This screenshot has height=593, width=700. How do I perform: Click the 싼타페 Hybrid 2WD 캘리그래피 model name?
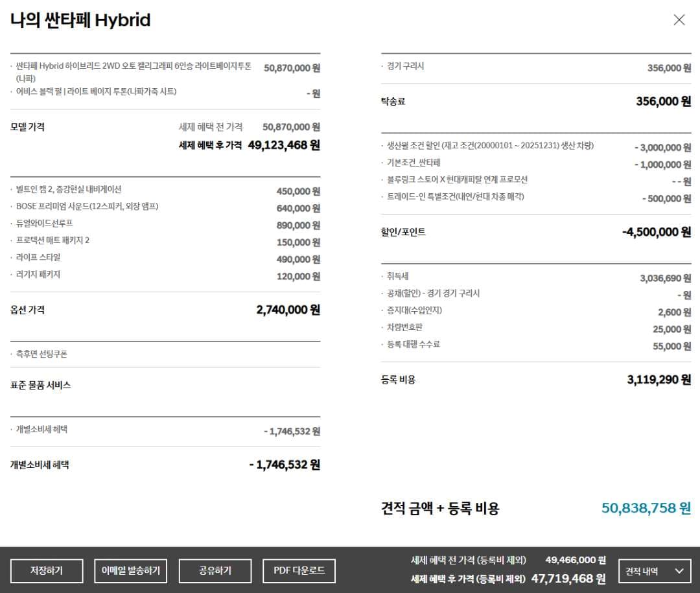point(134,72)
